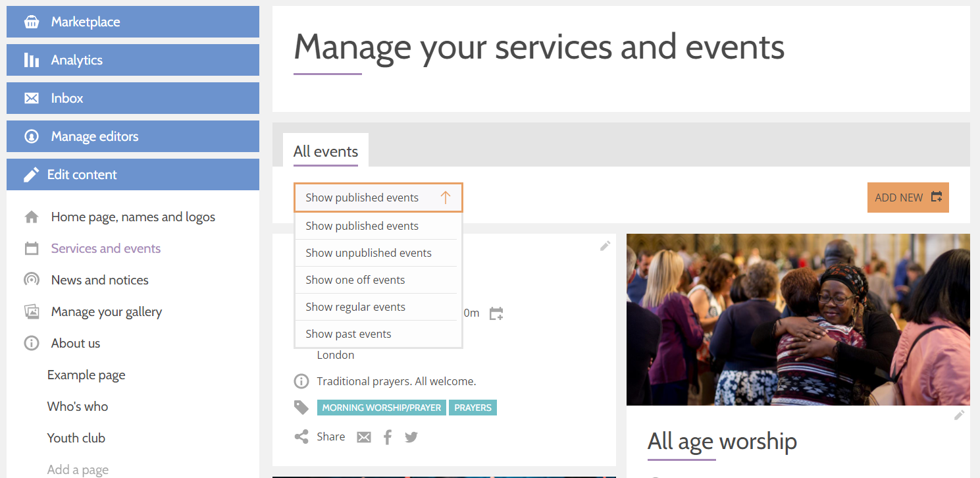Click the MORNING WORSHIP/PRAYER tag
The image size is (980, 478).
[x=382, y=408]
